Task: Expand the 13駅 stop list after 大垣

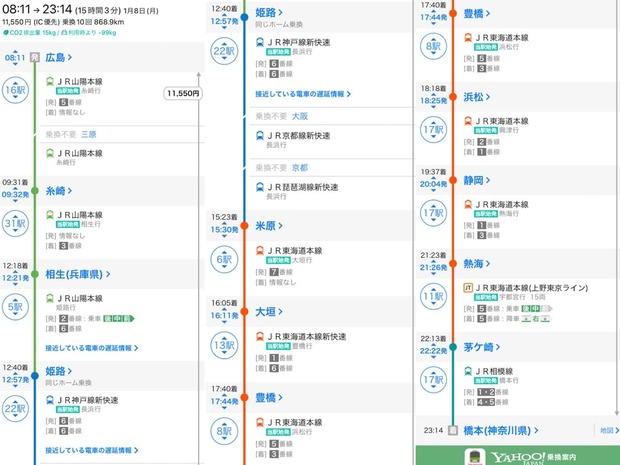Action: [x=224, y=345]
